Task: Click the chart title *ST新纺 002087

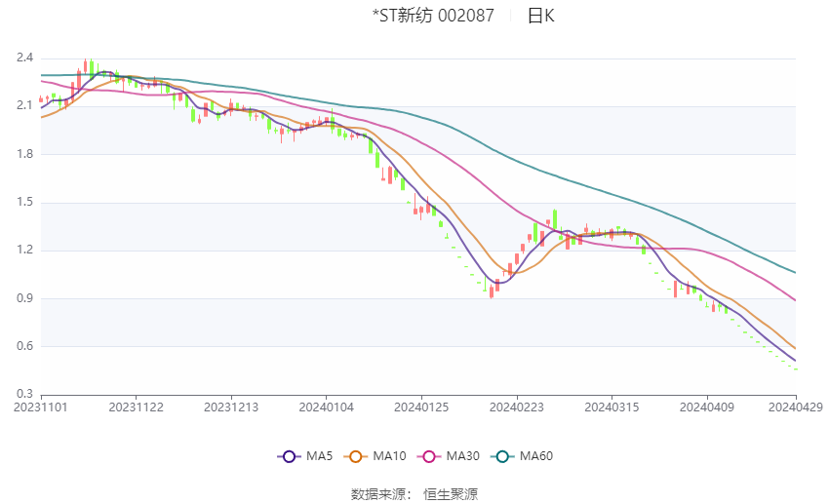Action: [433, 16]
